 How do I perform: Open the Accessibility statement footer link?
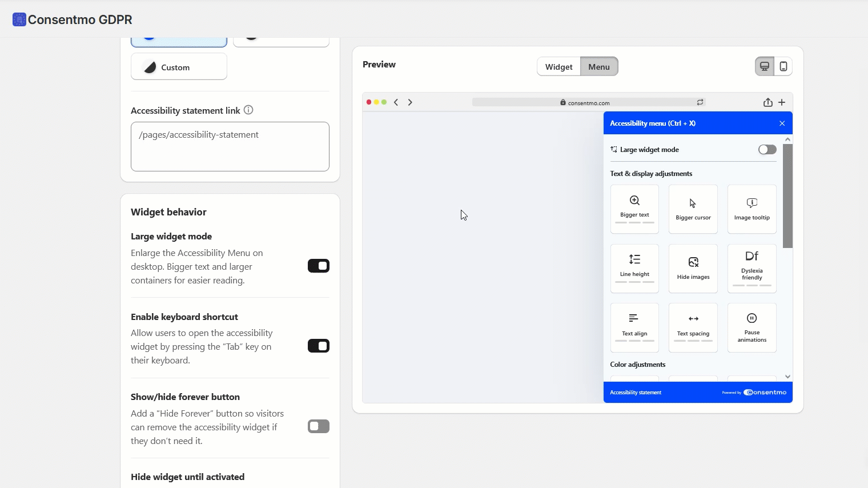636,393
